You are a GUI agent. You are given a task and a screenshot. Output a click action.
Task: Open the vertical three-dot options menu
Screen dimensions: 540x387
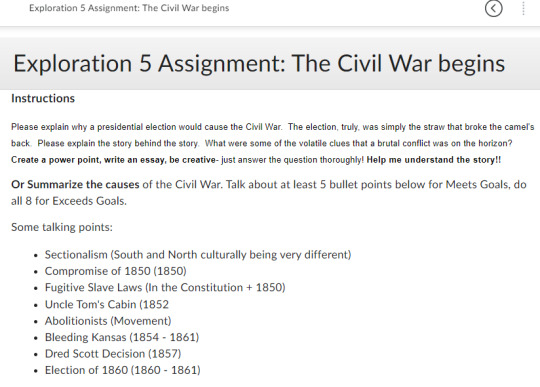click(523, 8)
